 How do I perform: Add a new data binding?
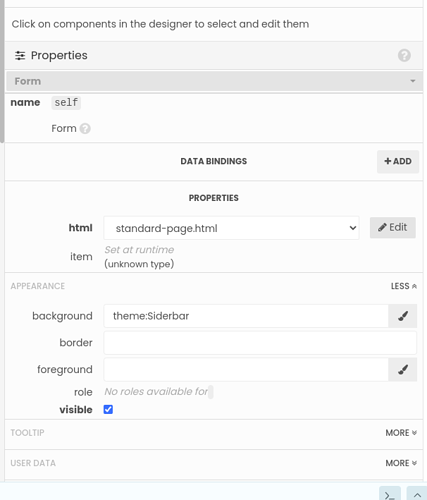click(398, 161)
